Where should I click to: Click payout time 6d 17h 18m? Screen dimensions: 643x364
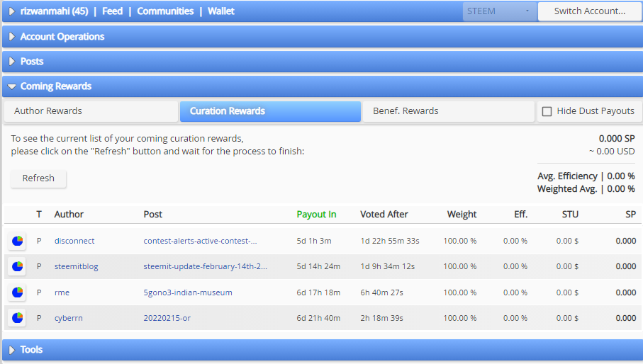pos(318,292)
